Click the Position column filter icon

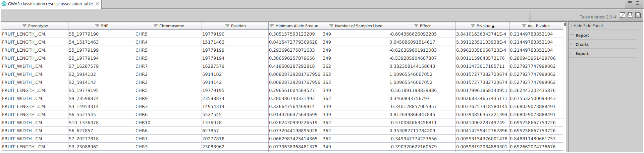click(227, 26)
